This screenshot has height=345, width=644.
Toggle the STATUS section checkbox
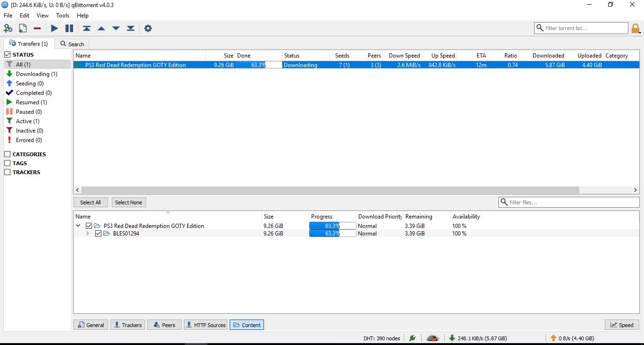tap(8, 55)
